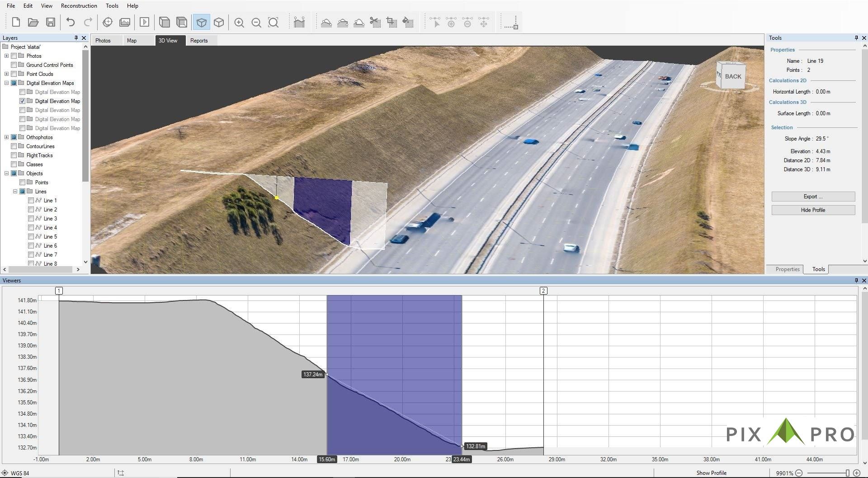Image resolution: width=868 pixels, height=478 pixels.
Task: Click the Undo icon
Action: point(71,21)
